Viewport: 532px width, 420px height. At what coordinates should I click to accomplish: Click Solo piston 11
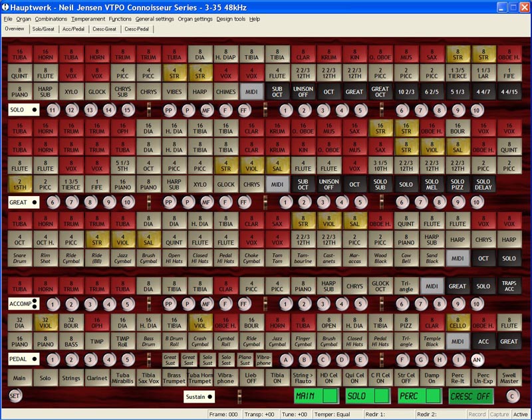(53, 110)
